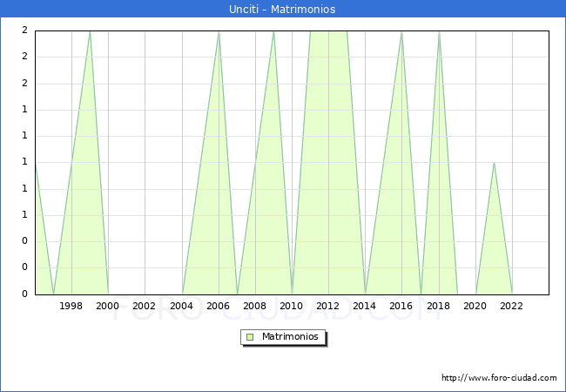Click the 1998 x-axis label
Image resolution: width=566 pixels, height=392 pixels.
(71, 306)
